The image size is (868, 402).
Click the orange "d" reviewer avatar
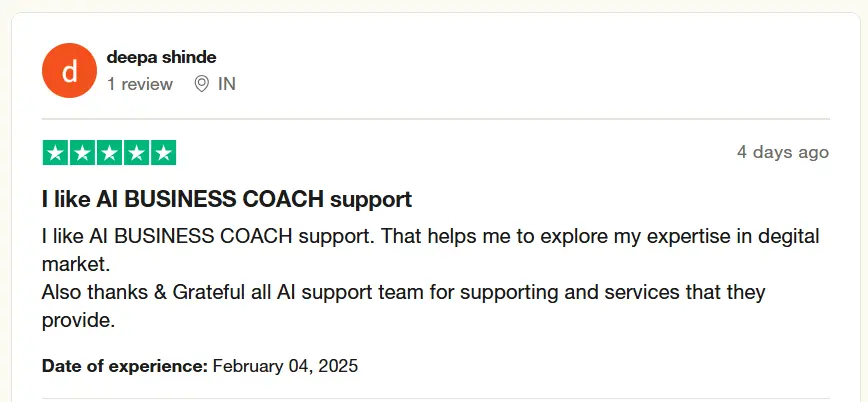coord(69,71)
